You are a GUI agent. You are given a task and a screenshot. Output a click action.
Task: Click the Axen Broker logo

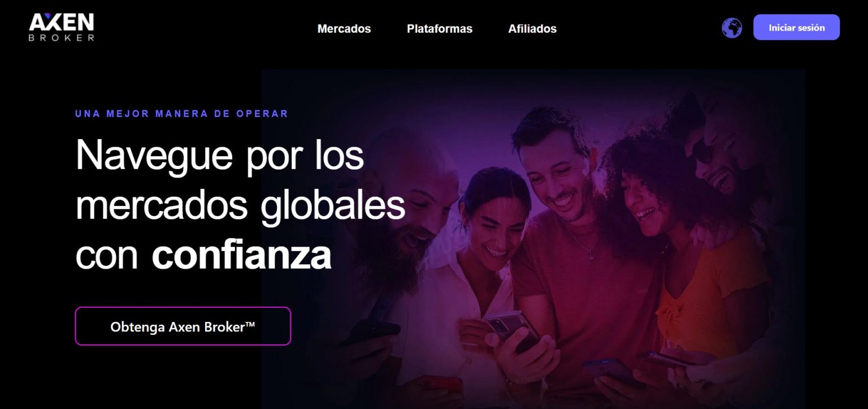(62, 27)
